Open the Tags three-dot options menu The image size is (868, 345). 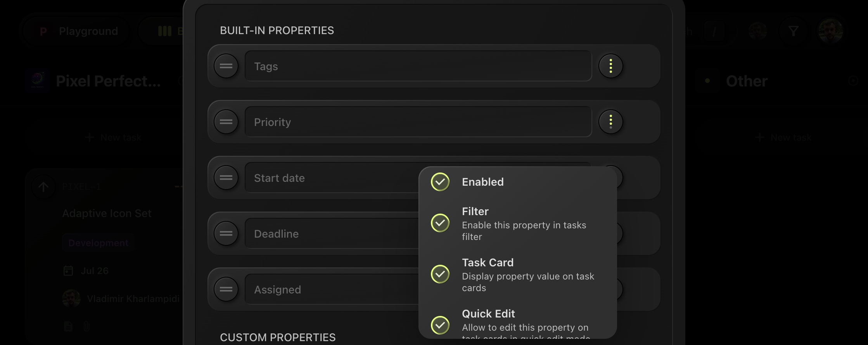tap(611, 66)
